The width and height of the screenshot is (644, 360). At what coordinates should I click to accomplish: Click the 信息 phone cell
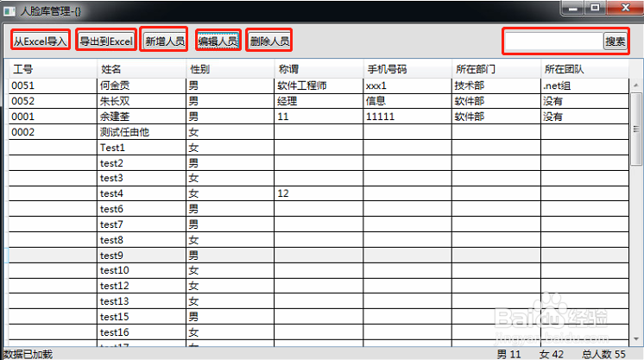click(407, 101)
